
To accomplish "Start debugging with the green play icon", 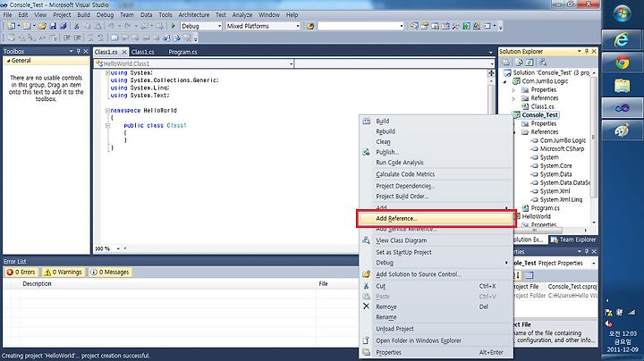I will pos(173,26).
